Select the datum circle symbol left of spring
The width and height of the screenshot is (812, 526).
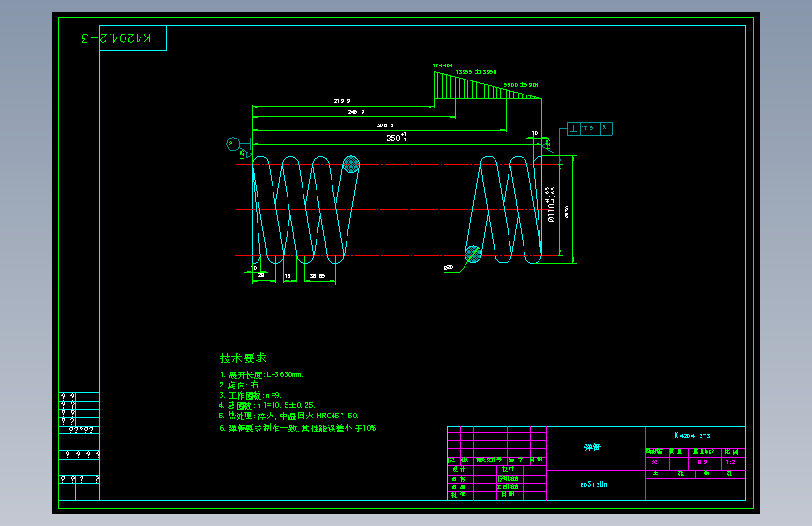(x=232, y=143)
